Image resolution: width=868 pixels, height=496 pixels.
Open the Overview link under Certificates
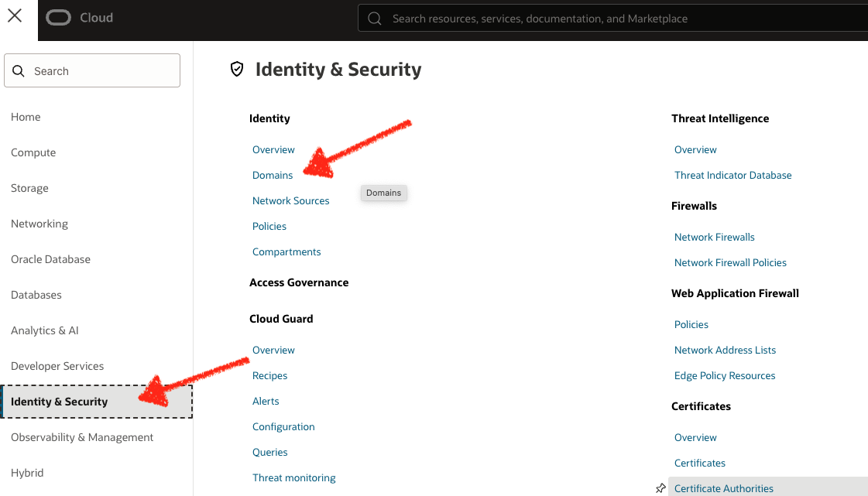[x=695, y=437]
